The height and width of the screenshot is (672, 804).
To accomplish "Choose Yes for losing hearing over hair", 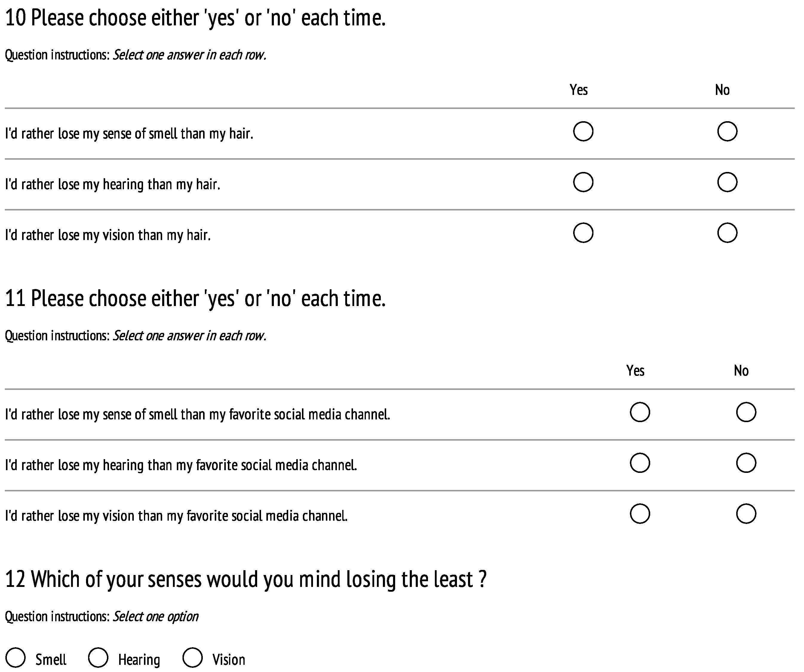I will 583,182.
